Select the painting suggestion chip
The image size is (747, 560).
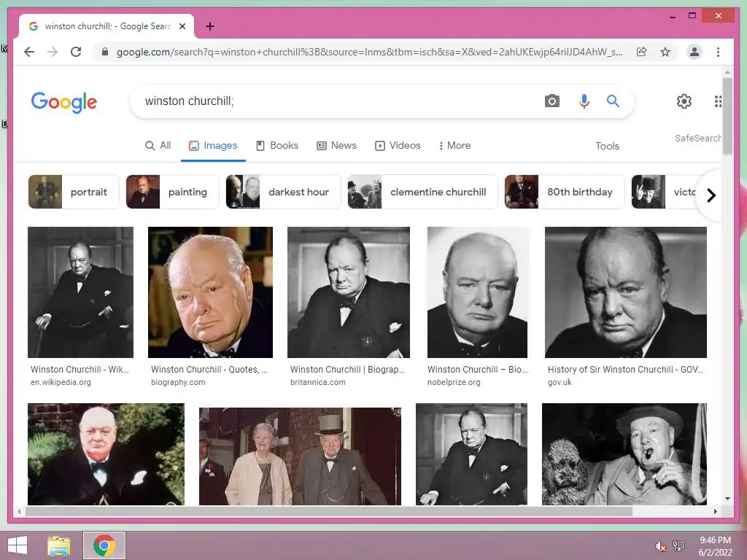172,192
